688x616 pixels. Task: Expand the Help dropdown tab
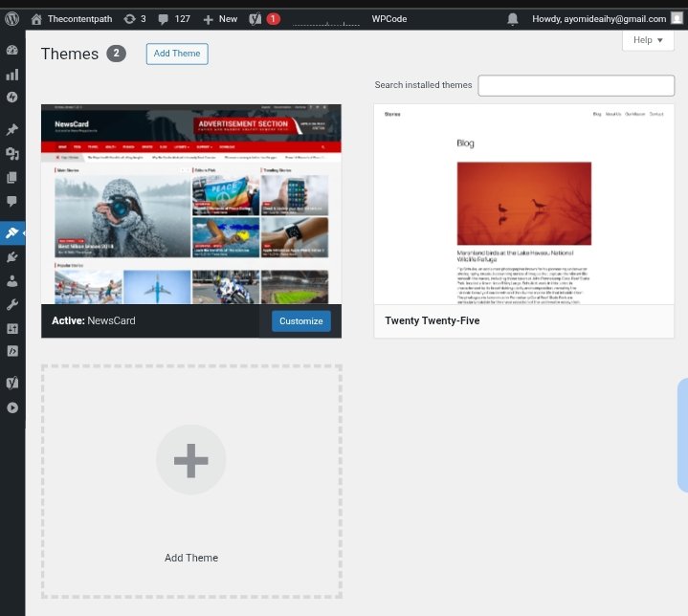(x=648, y=40)
